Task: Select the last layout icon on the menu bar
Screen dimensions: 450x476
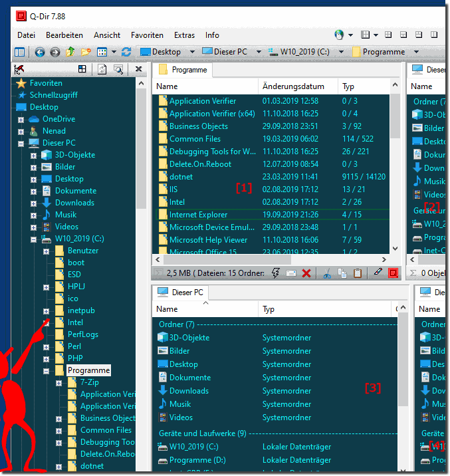Action: (434, 35)
